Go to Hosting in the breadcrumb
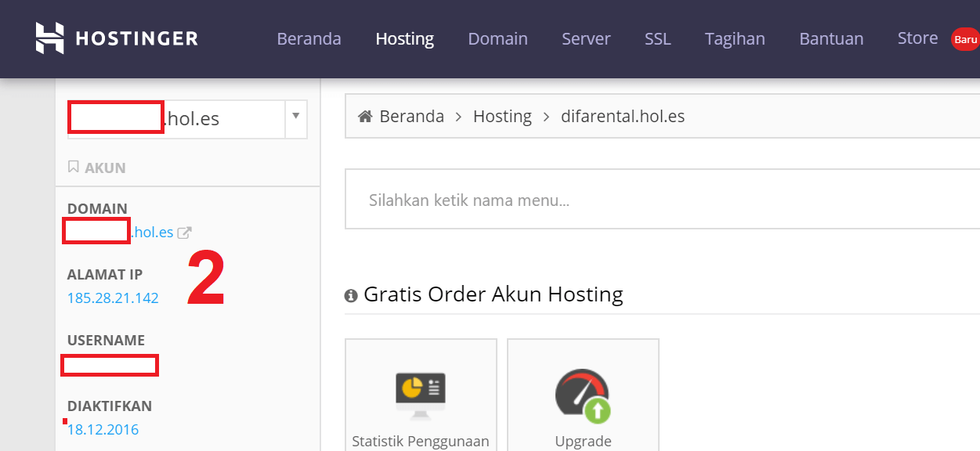 [502, 117]
